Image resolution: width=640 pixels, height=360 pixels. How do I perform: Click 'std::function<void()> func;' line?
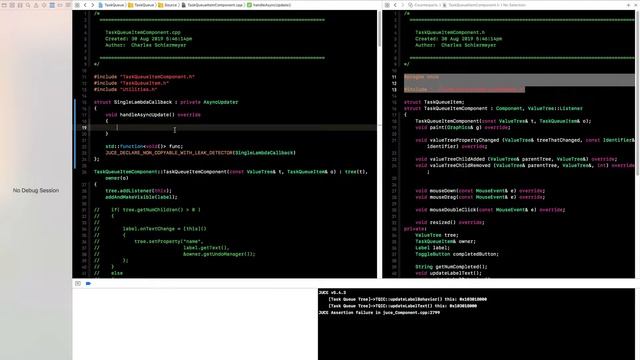click(144, 146)
